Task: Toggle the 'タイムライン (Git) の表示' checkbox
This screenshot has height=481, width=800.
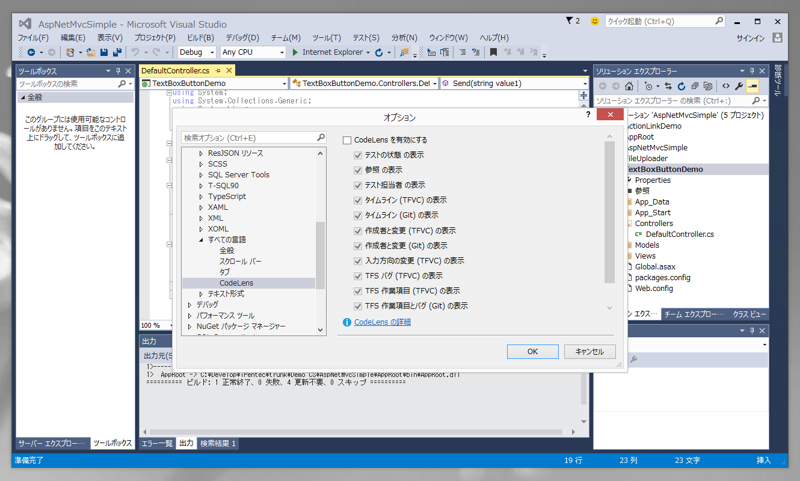Action: tap(358, 215)
